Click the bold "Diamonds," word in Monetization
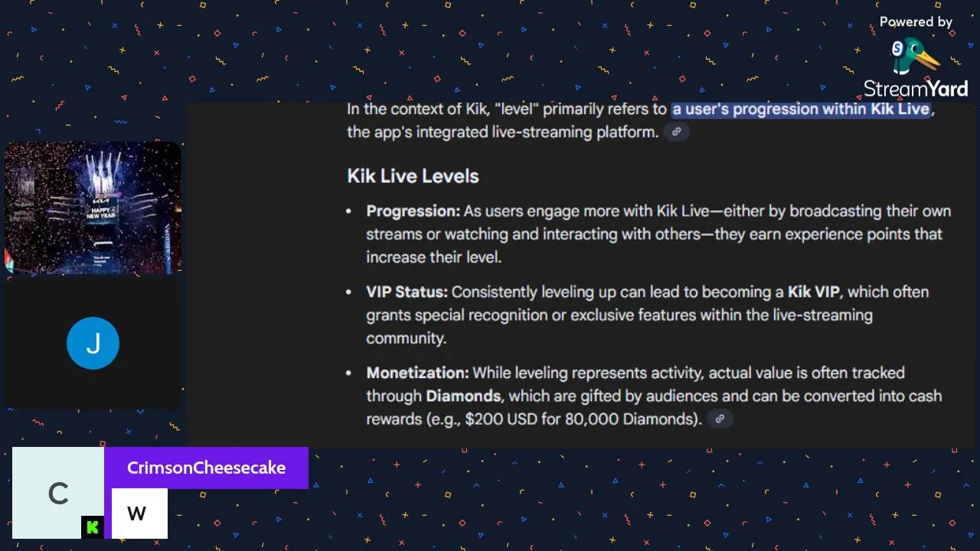The width and height of the screenshot is (980, 551). [x=464, y=396]
